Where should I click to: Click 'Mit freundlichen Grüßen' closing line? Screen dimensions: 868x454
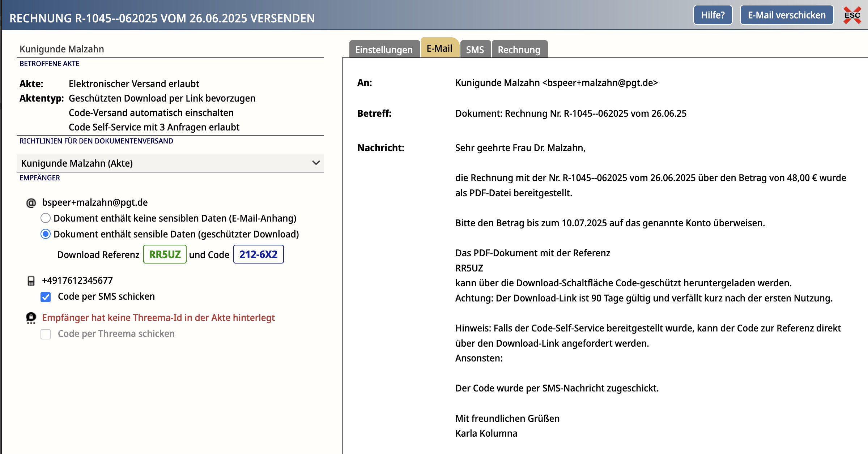pos(507,419)
